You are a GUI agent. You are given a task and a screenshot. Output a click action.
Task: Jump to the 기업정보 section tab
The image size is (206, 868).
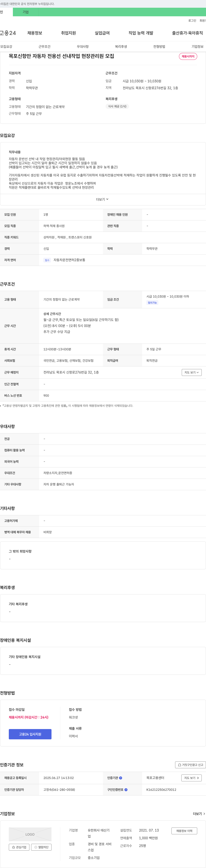point(198,47)
